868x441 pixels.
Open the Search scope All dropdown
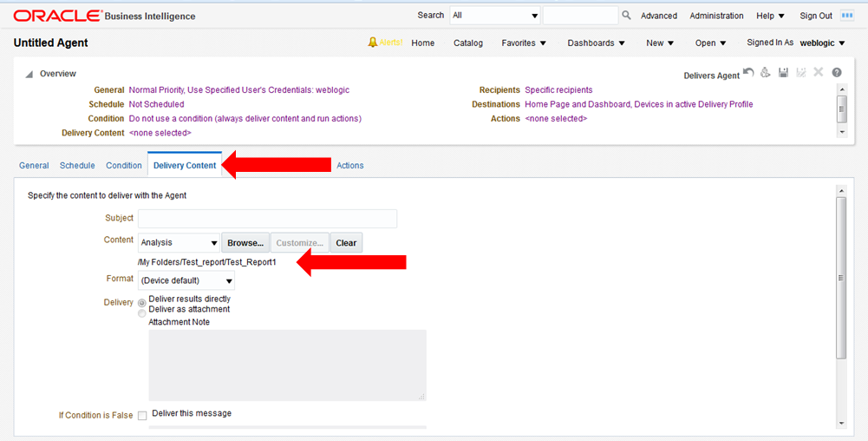[x=495, y=16]
